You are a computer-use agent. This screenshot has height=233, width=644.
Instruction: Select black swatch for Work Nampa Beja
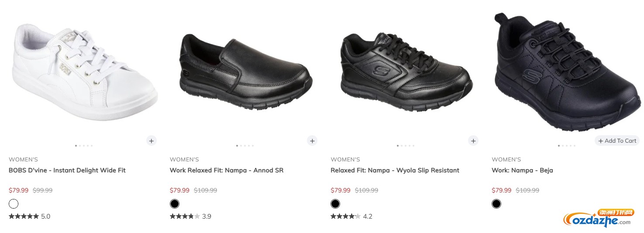(x=496, y=204)
